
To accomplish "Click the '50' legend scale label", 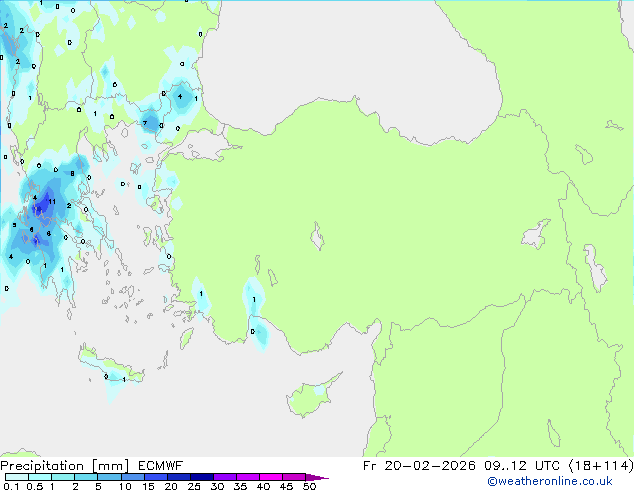I will 309,486.
